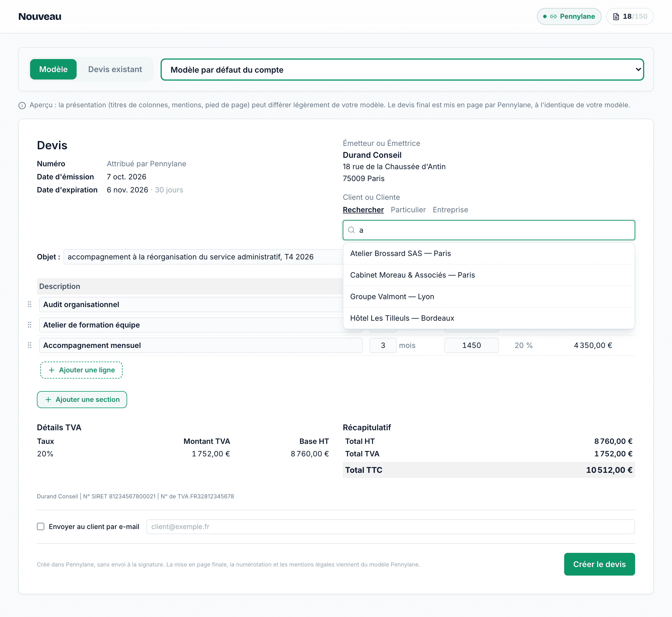The width and height of the screenshot is (672, 617).
Task: Grab the drag handle of Atelier de formation équipe
Action: click(x=30, y=325)
